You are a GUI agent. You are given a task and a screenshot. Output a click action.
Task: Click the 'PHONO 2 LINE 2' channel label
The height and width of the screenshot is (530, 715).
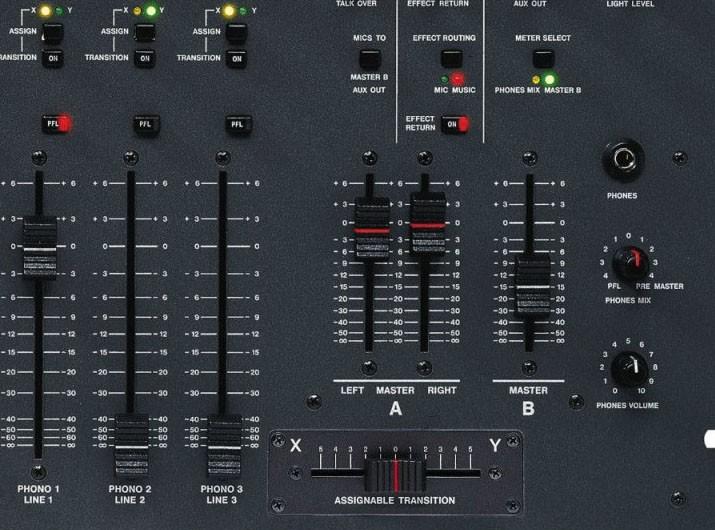(130, 494)
